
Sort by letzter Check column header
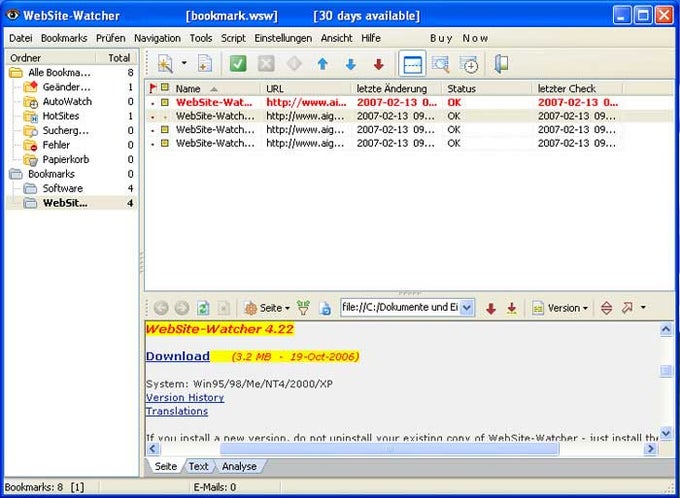coord(577,88)
